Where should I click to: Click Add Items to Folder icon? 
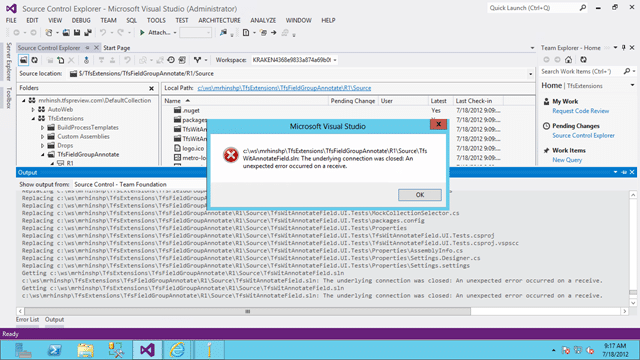(60, 60)
